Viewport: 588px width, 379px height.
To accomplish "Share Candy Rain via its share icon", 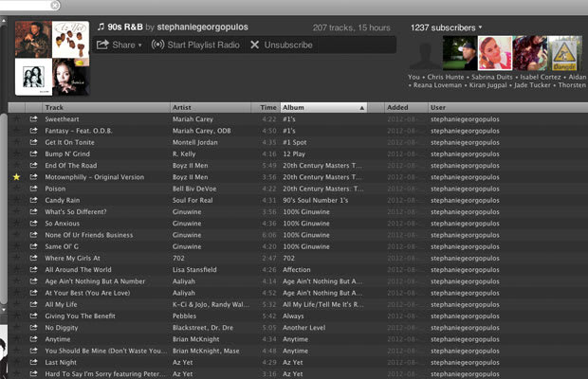I will click(x=34, y=200).
